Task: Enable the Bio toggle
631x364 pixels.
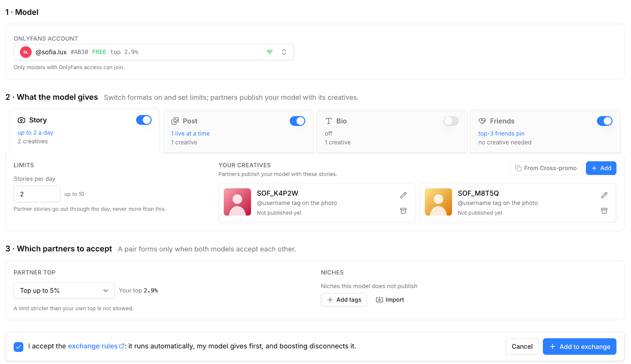Action: click(x=451, y=121)
